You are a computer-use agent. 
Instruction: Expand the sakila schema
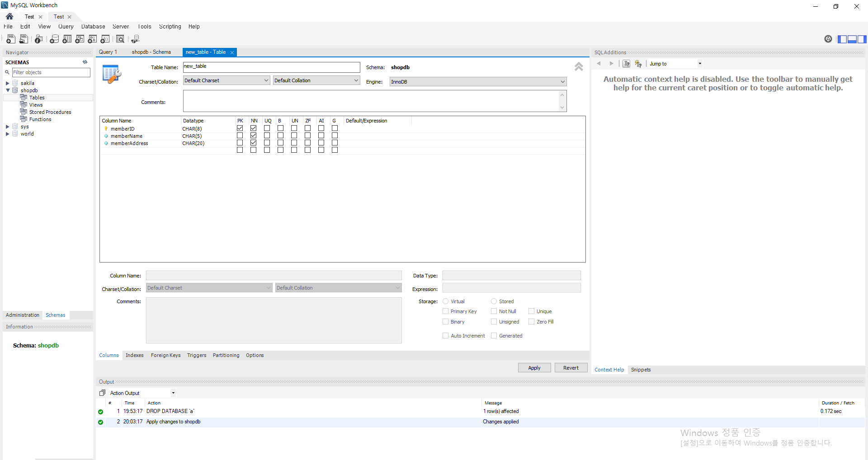coord(7,83)
